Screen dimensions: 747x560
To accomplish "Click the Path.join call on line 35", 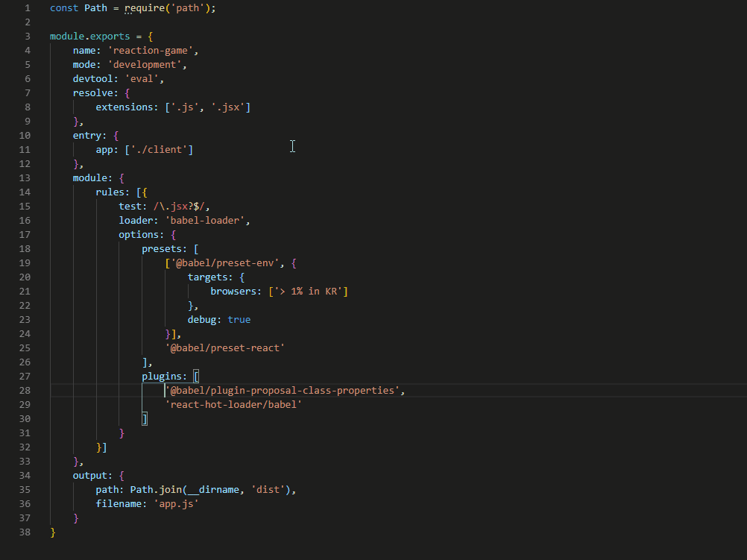I will 156,490.
